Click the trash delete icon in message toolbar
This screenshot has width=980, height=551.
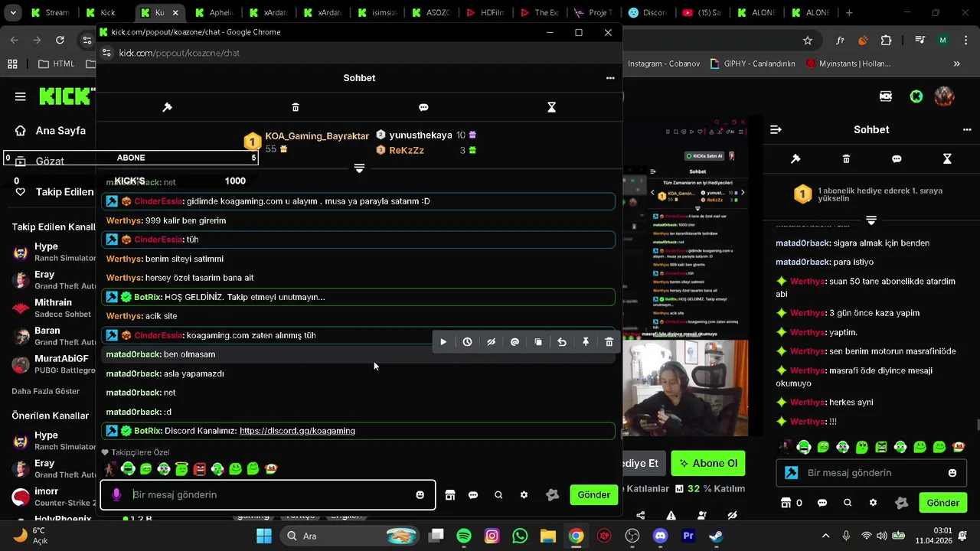pos(609,342)
